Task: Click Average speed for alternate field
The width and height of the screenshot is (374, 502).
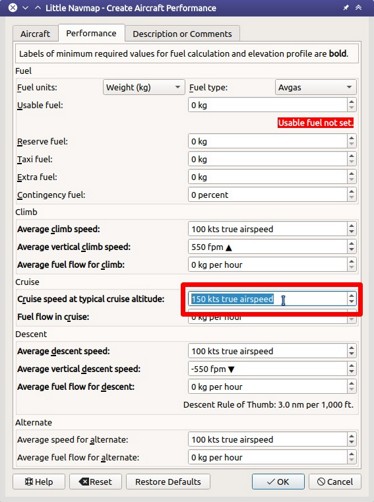Action: point(268,439)
